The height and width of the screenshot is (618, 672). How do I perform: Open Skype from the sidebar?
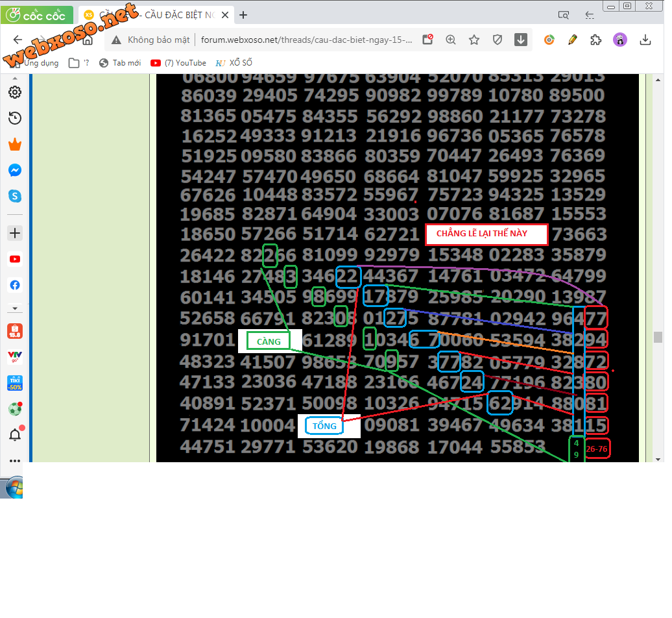click(15, 196)
